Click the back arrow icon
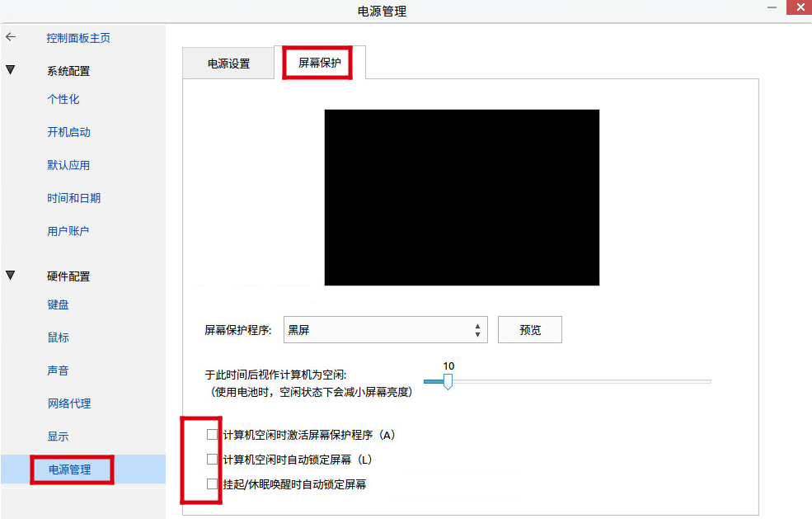Screen dimensions: 812x519 tap(11, 38)
